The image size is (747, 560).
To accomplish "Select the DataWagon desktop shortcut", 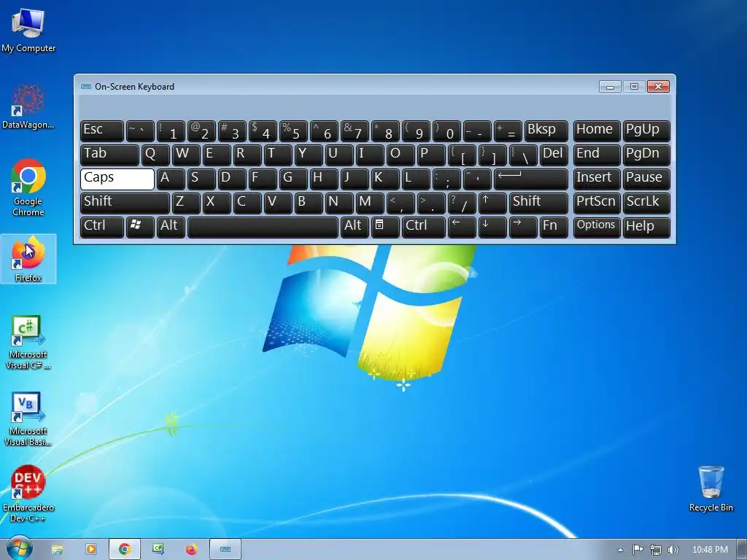I will (x=28, y=106).
